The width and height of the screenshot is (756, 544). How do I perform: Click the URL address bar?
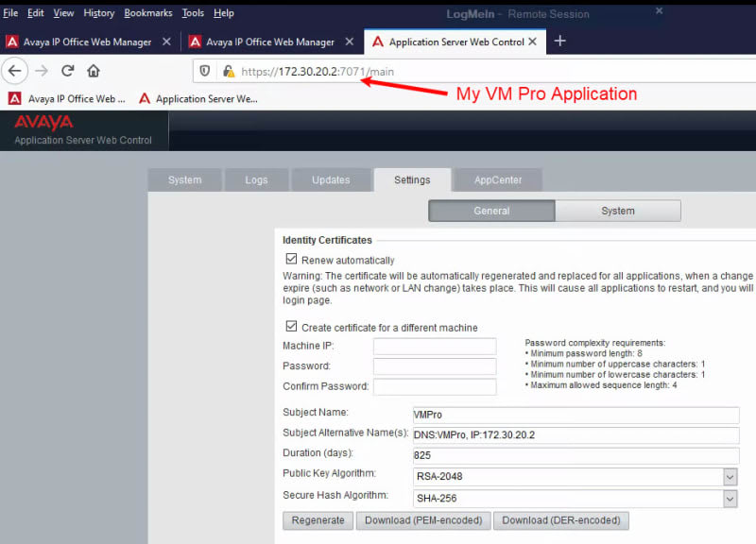tap(474, 72)
